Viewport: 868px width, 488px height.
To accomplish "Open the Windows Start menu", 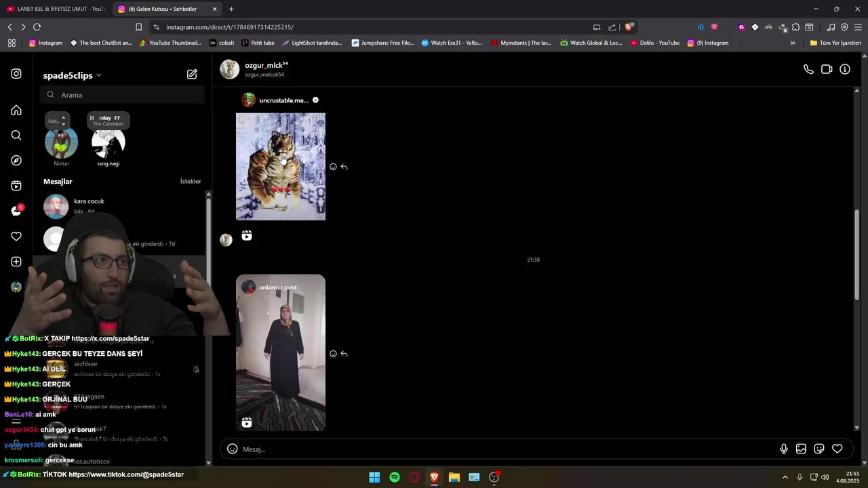I will [x=374, y=477].
